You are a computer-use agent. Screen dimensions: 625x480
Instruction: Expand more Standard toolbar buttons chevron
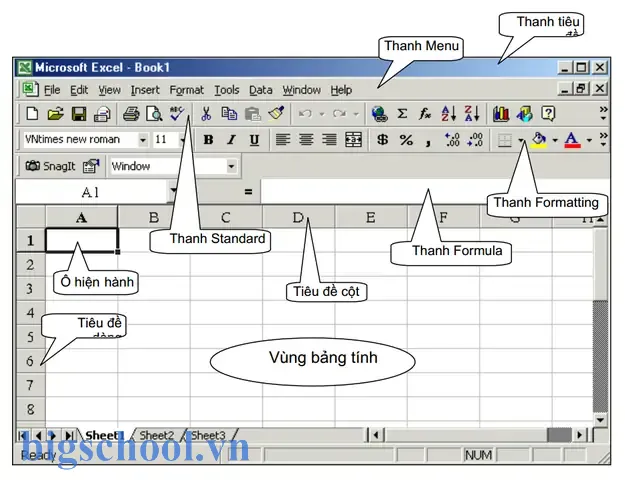[603, 113]
